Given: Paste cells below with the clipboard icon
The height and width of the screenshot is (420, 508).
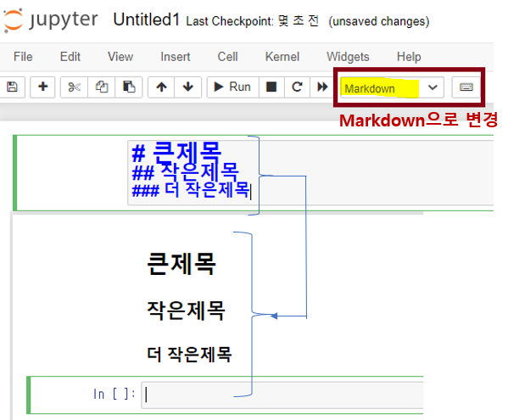Looking at the screenshot, I should coord(129,87).
